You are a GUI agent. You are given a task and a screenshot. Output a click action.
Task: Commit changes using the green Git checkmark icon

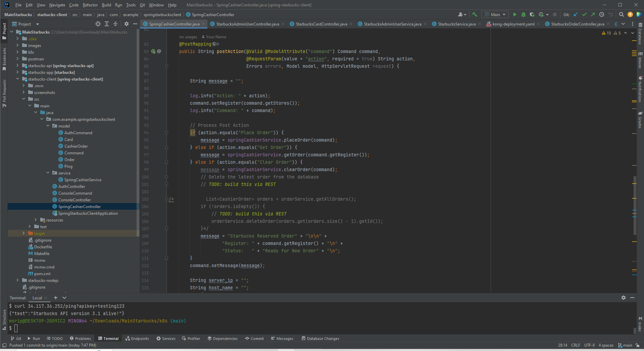click(x=584, y=14)
